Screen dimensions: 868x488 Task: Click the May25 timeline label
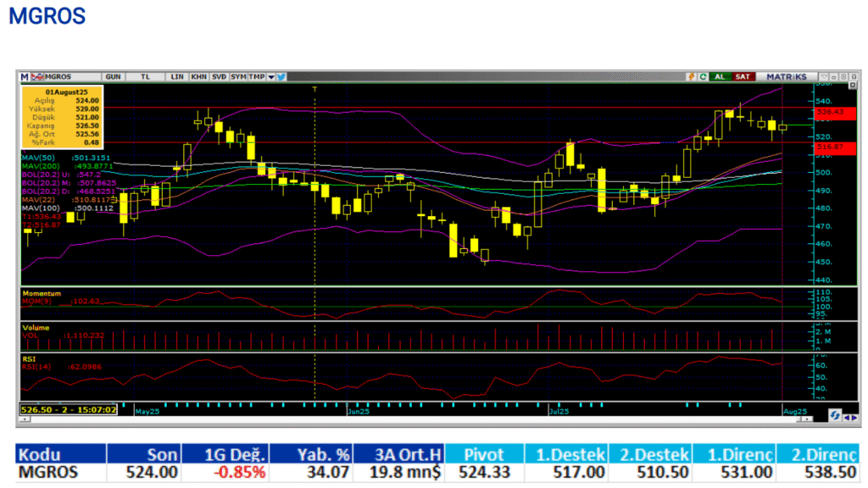[147, 412]
